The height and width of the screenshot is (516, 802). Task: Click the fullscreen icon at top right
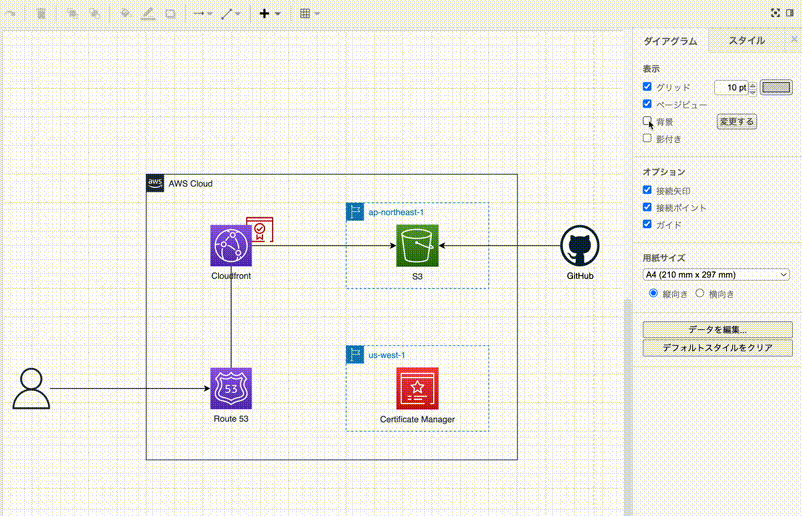coord(776,14)
